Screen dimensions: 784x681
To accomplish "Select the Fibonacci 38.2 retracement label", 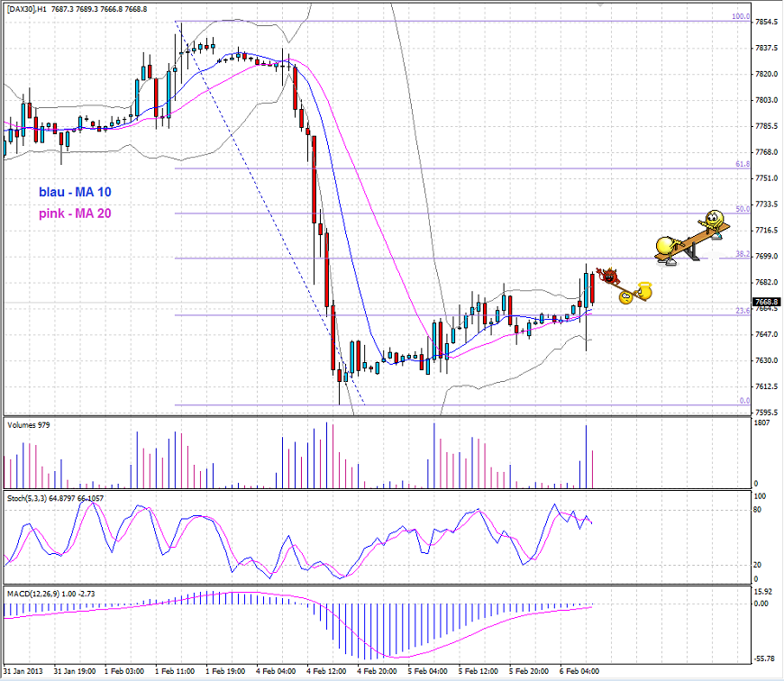I will click(743, 254).
